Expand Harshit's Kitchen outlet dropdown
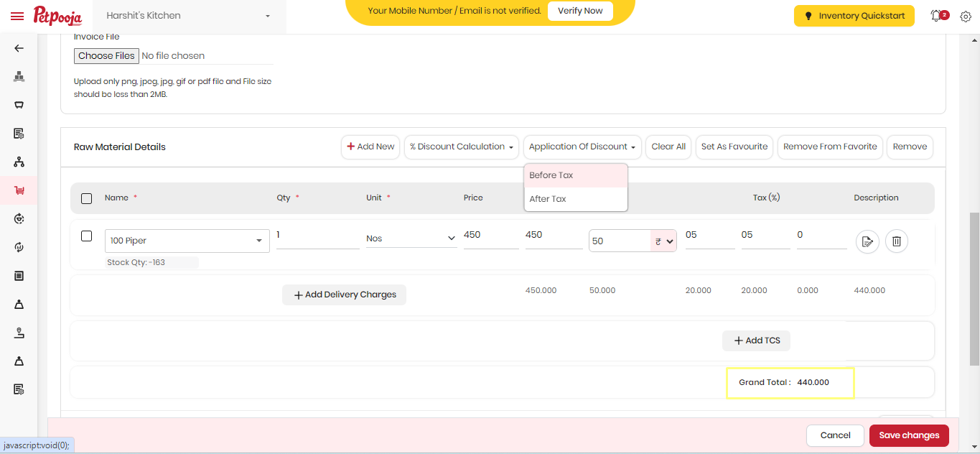 coord(189,16)
